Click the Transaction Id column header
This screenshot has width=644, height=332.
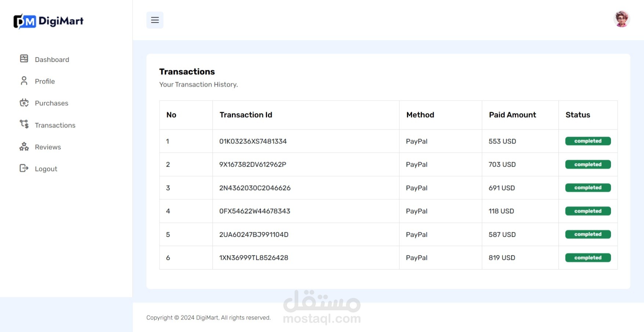[246, 115]
